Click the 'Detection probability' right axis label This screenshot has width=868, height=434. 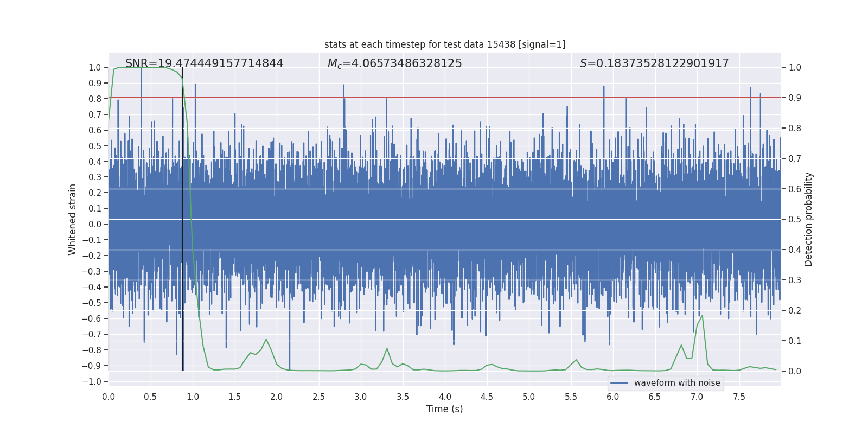click(x=808, y=219)
